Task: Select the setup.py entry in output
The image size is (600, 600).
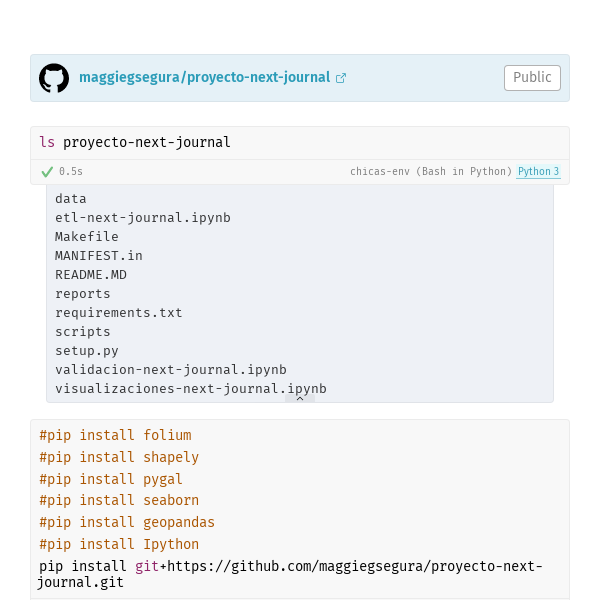Action: (87, 351)
